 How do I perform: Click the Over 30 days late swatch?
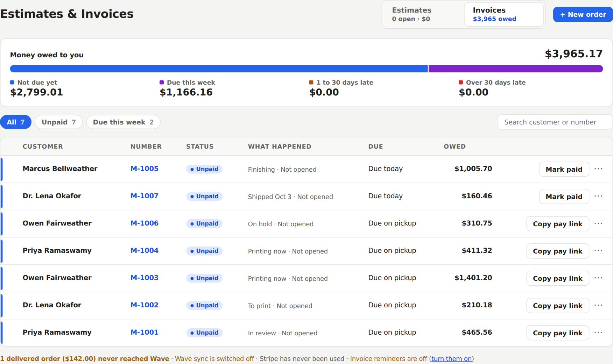[x=461, y=83]
